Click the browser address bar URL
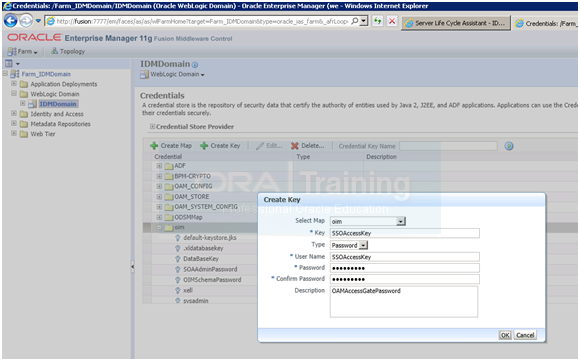580x361 pixels. (x=202, y=21)
